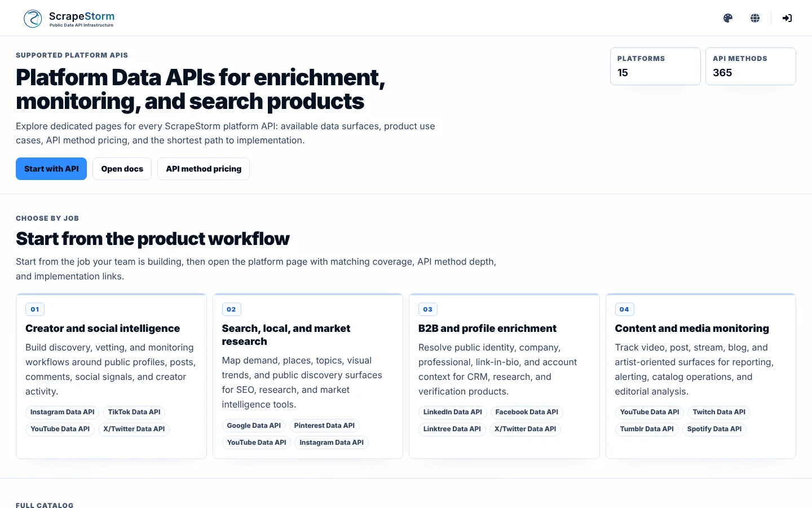Click Start from the product workflow heading

(152, 239)
